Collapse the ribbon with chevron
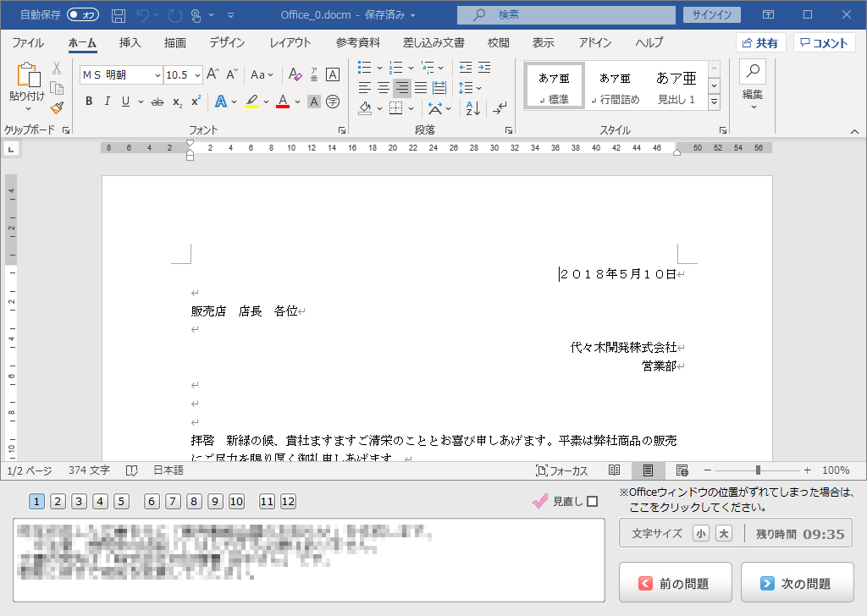This screenshot has width=867, height=616. 854,131
